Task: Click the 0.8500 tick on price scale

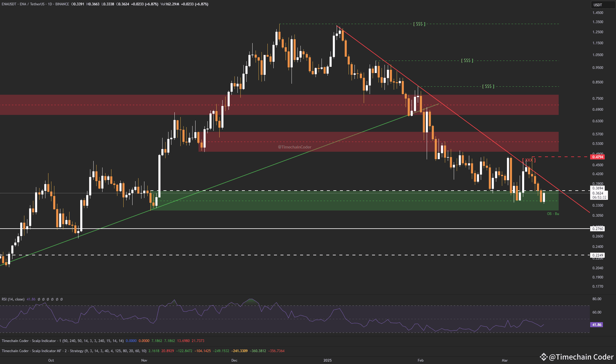Action: click(598, 82)
